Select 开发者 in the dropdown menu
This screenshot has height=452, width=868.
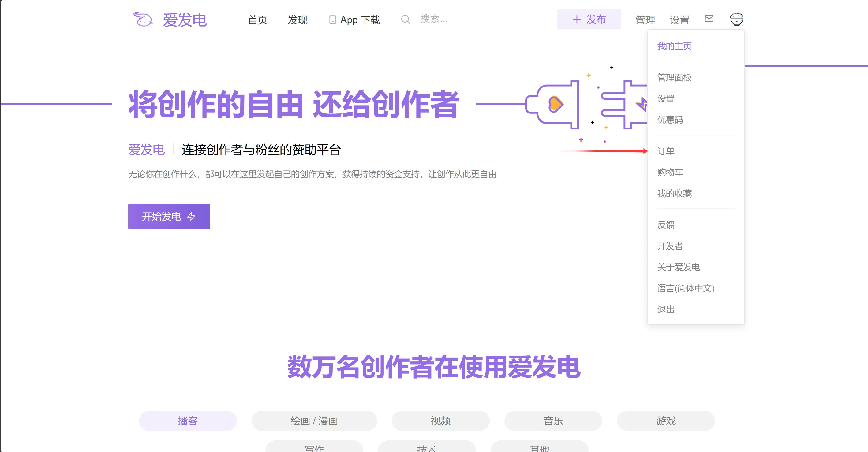click(670, 246)
